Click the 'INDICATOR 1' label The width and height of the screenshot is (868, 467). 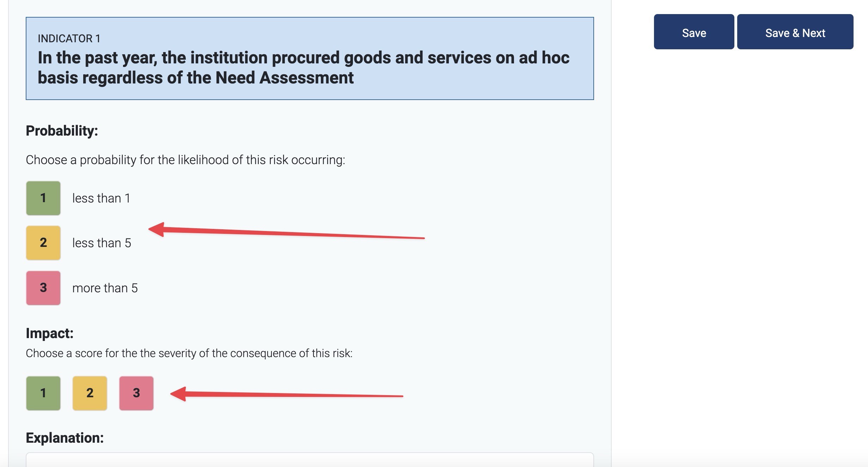(69, 38)
